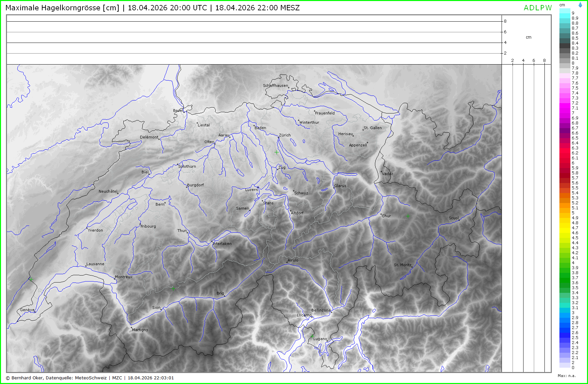Click the Maximale Hagelkorngrösse title text

click(x=62, y=8)
